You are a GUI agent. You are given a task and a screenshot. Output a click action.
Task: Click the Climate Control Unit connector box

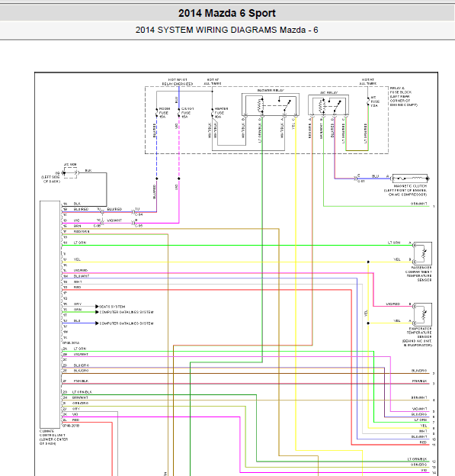pos(50,314)
